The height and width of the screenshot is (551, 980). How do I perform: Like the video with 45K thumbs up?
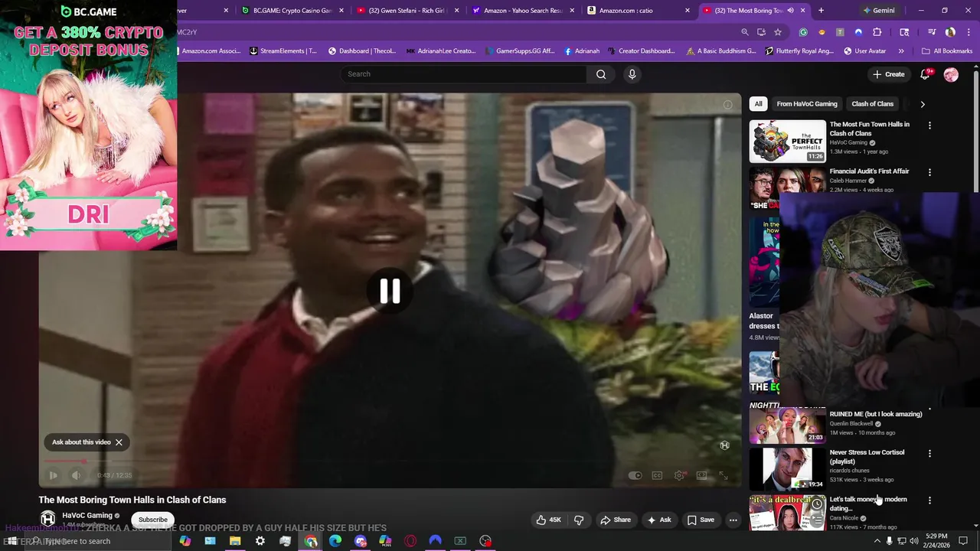pos(548,520)
